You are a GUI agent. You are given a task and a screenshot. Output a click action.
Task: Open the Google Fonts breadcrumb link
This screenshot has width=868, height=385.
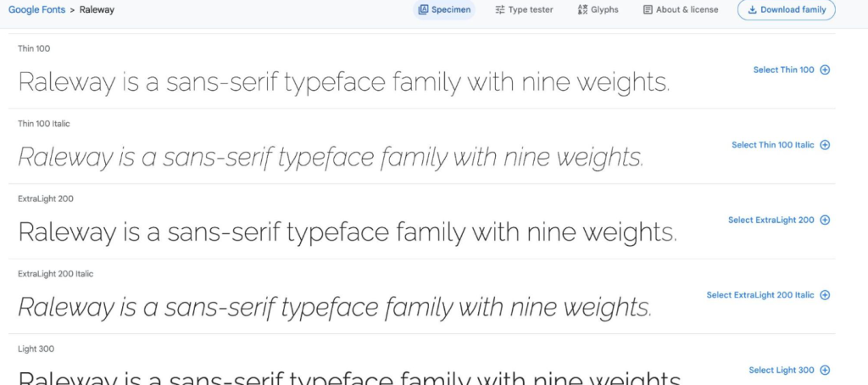(36, 9)
